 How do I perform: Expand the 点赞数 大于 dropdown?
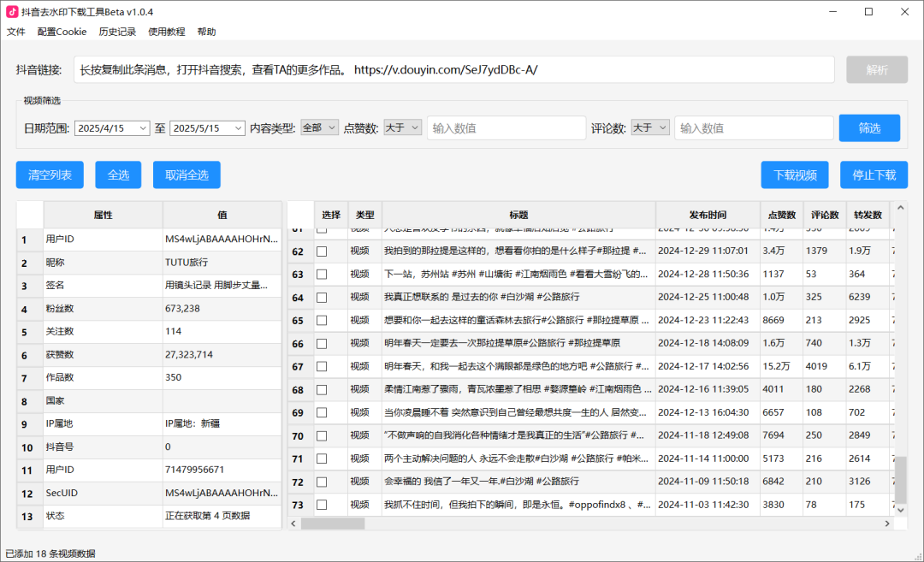[402, 127]
